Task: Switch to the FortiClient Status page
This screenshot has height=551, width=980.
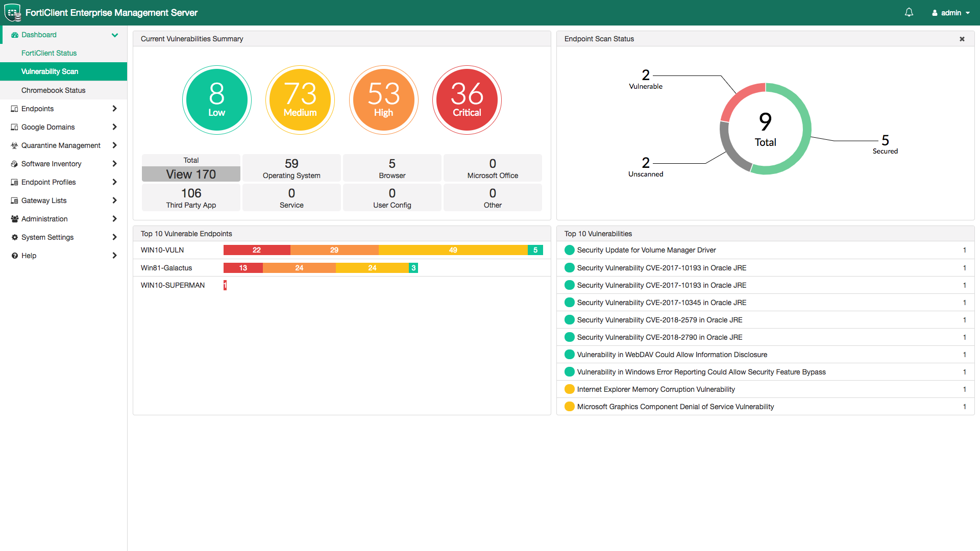Action: pos(49,53)
